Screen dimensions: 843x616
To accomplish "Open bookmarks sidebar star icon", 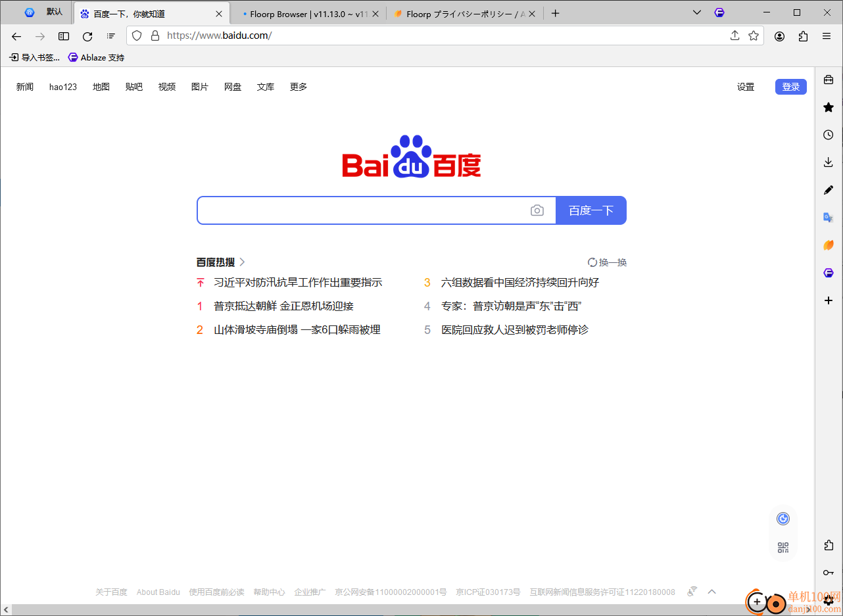I will [829, 107].
